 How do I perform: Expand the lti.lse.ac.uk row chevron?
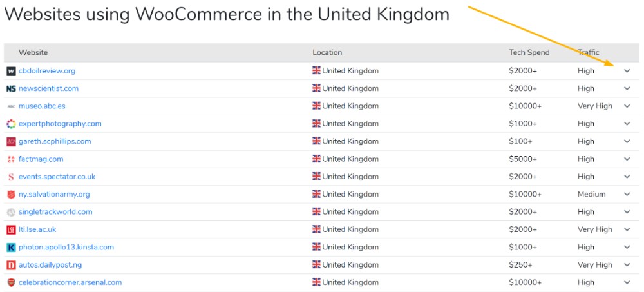pos(627,229)
